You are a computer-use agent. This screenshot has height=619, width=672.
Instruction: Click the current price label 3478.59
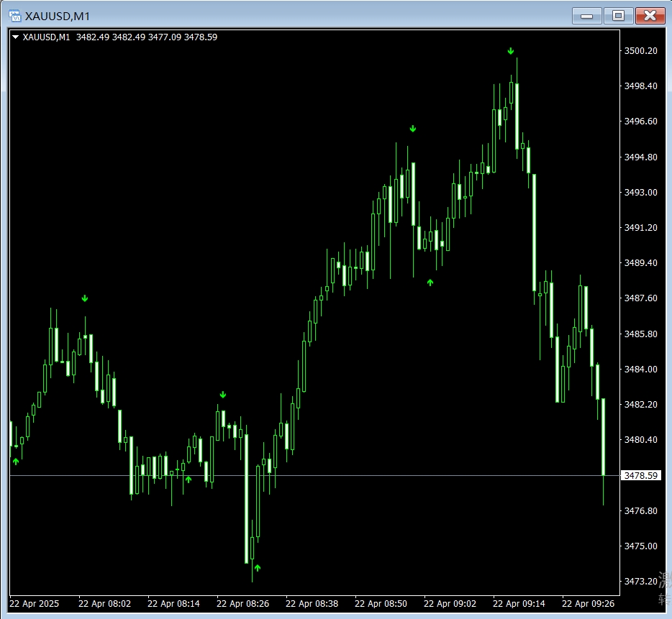coord(640,476)
